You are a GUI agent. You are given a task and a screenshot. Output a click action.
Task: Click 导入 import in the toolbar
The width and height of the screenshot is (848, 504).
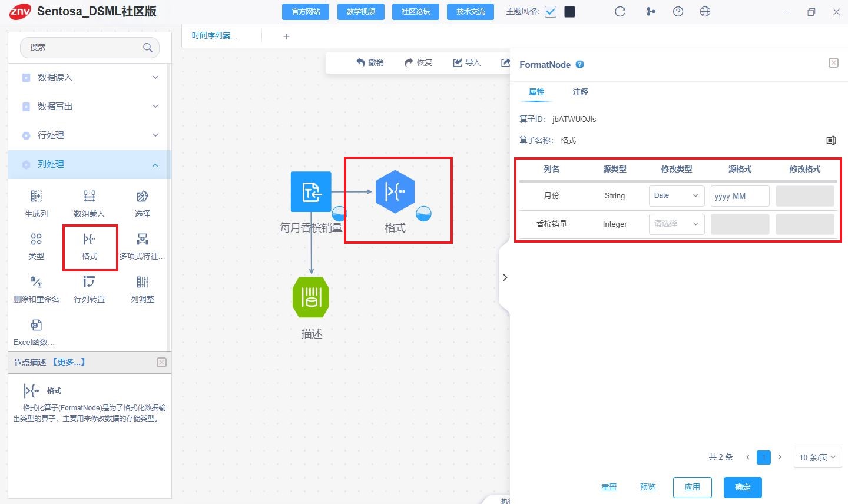pyautogui.click(x=466, y=62)
